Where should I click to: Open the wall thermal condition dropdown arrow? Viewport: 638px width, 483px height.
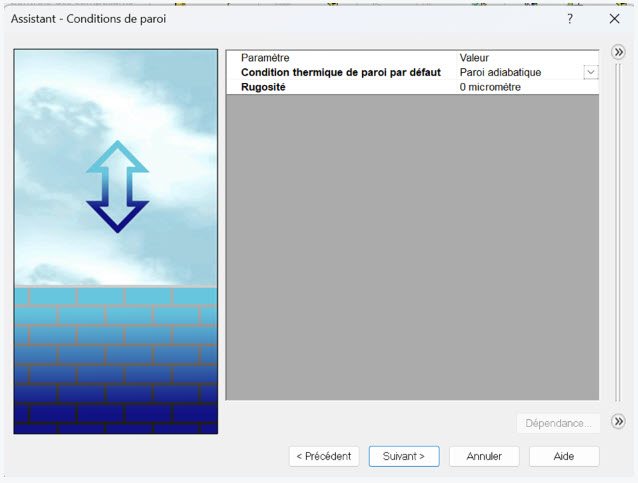[590, 73]
